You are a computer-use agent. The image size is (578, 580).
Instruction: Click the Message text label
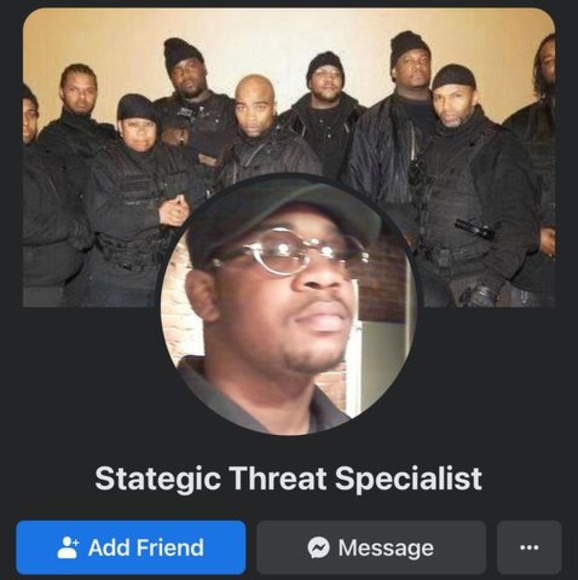click(x=386, y=548)
